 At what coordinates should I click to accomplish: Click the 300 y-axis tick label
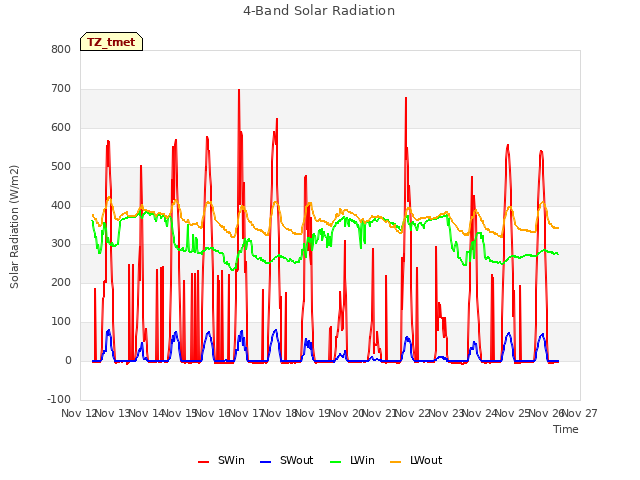click(x=61, y=244)
